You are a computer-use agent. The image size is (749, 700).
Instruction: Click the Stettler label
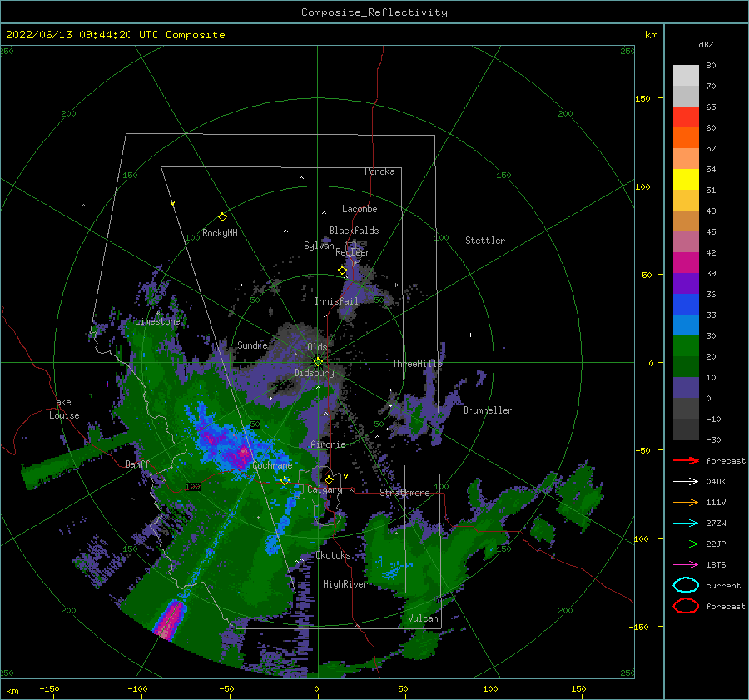pyautogui.click(x=485, y=241)
